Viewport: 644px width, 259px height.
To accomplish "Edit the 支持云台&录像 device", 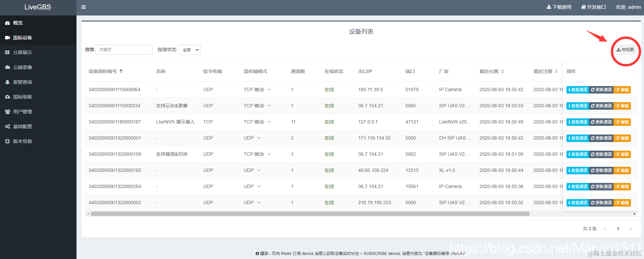I will point(622,106).
